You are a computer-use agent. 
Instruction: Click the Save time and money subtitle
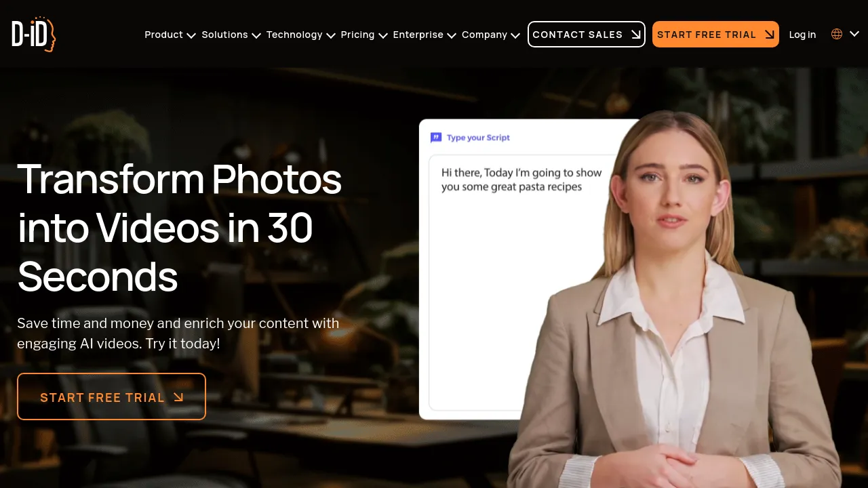click(178, 333)
